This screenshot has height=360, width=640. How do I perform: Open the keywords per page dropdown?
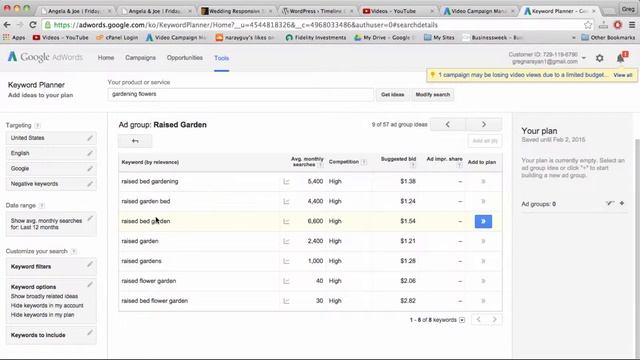pyautogui.click(x=462, y=320)
